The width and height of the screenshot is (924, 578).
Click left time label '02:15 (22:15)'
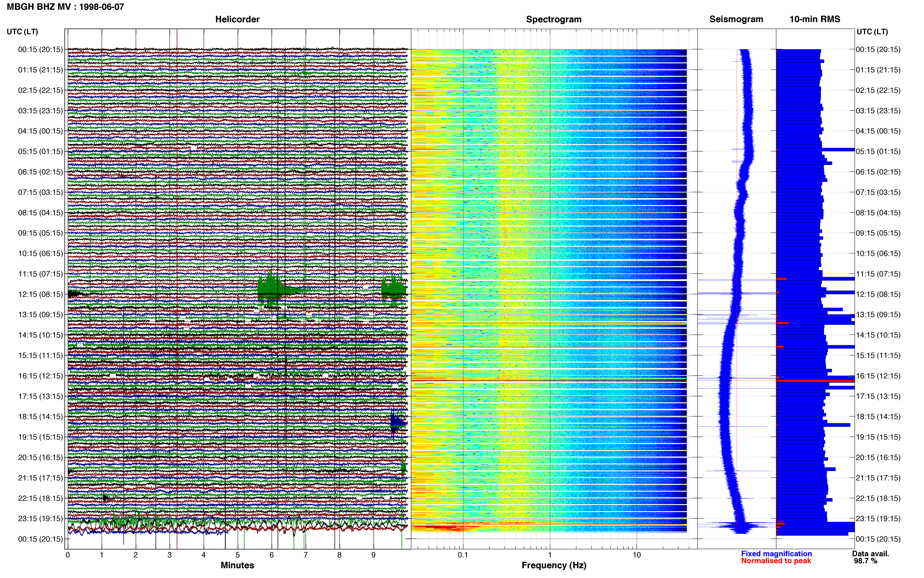click(41, 90)
